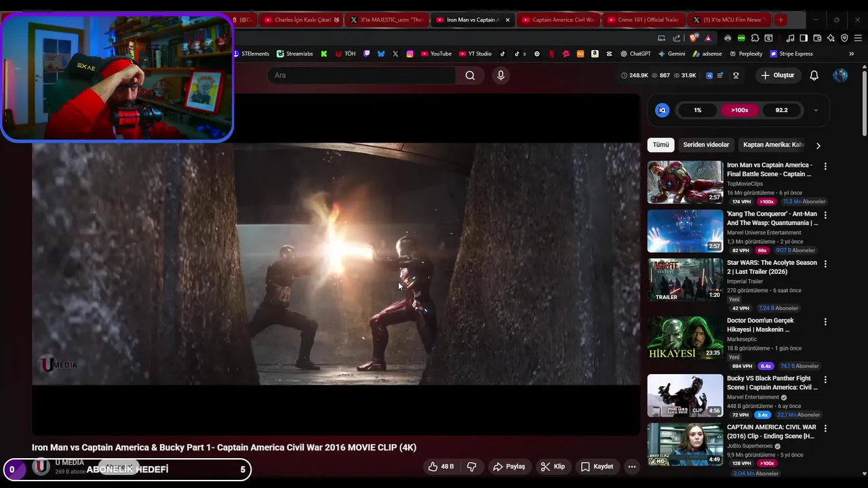Viewport: 868px width, 488px height.
Task: Open the Brave wallet icon
Action: point(817,38)
